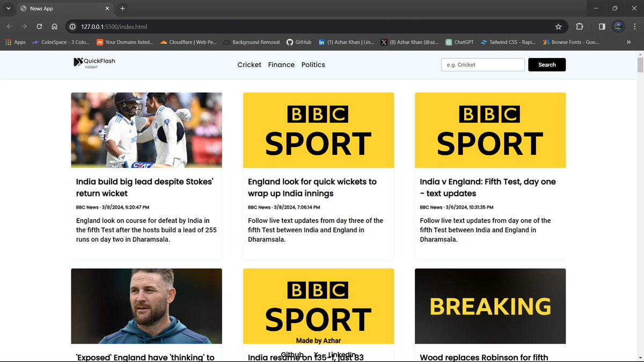Bookmark this page with the star icon
Screen dimensions: 644x362
(x=558, y=26)
